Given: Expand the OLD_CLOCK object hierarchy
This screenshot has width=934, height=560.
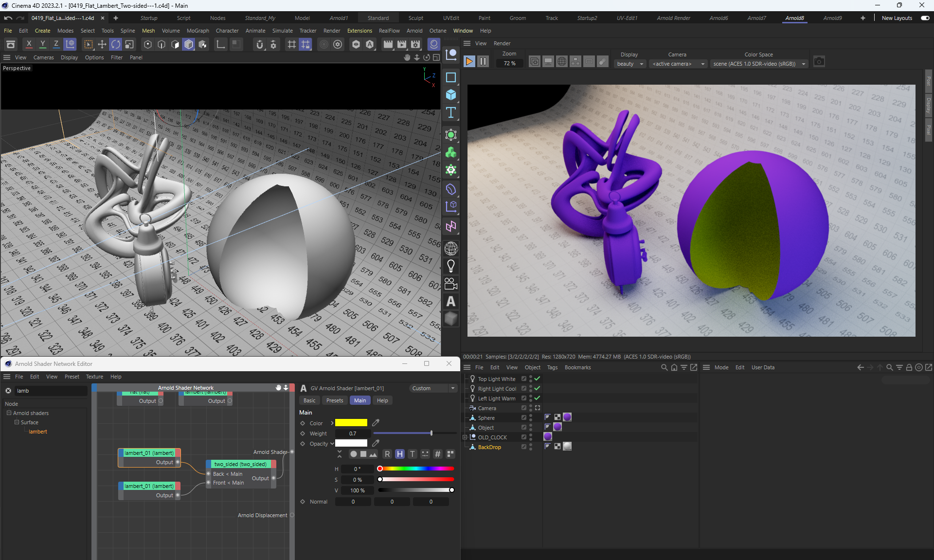Looking at the screenshot, I should [x=465, y=437].
